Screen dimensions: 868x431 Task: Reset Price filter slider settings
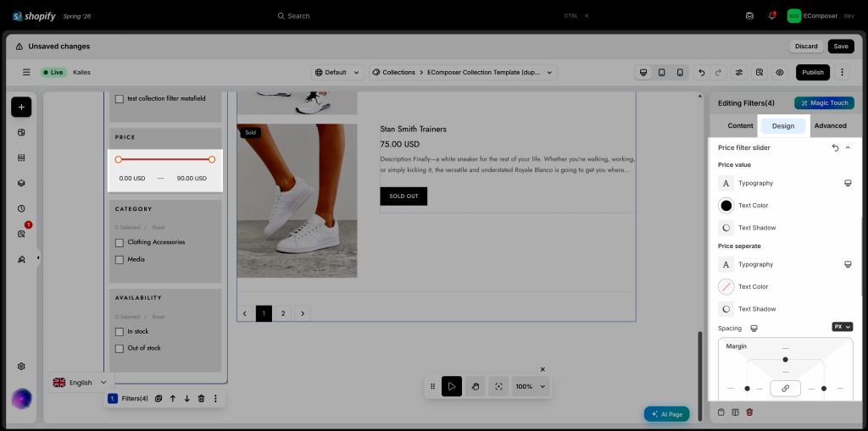(835, 147)
